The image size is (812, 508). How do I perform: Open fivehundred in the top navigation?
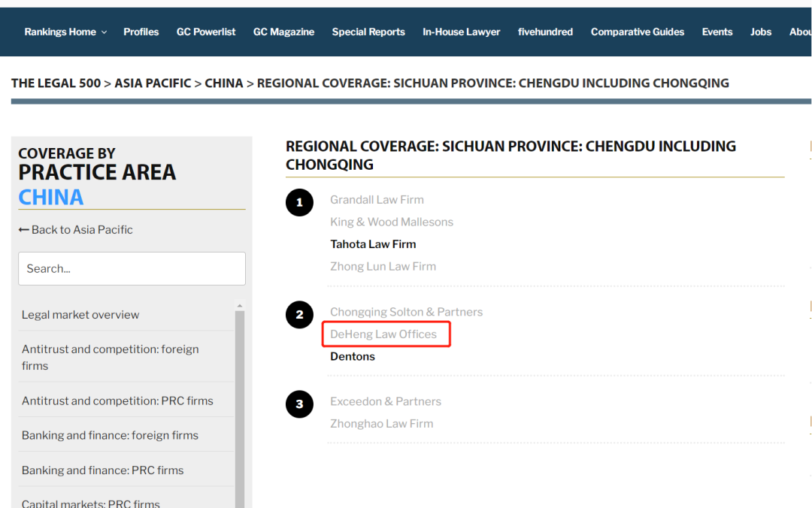click(x=545, y=32)
